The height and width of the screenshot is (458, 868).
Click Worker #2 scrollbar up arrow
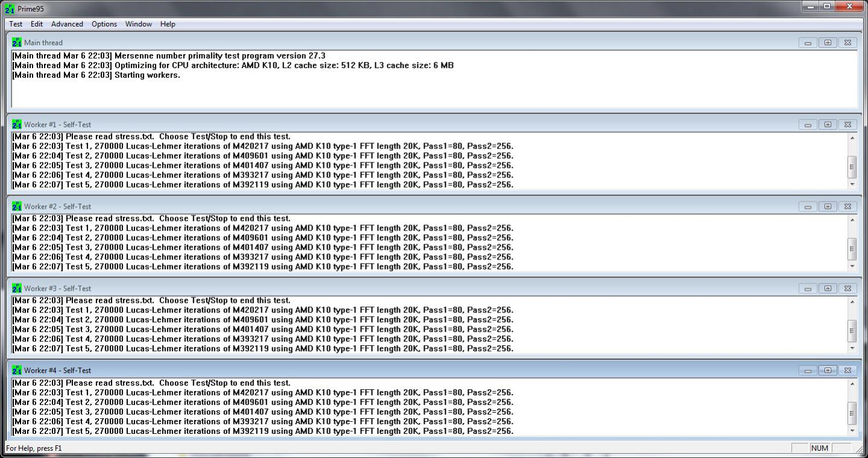click(x=852, y=220)
